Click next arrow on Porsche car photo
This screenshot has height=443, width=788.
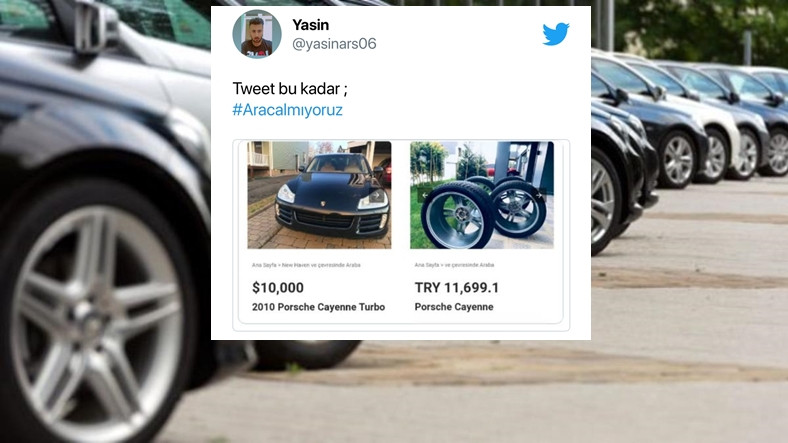pos(376,195)
